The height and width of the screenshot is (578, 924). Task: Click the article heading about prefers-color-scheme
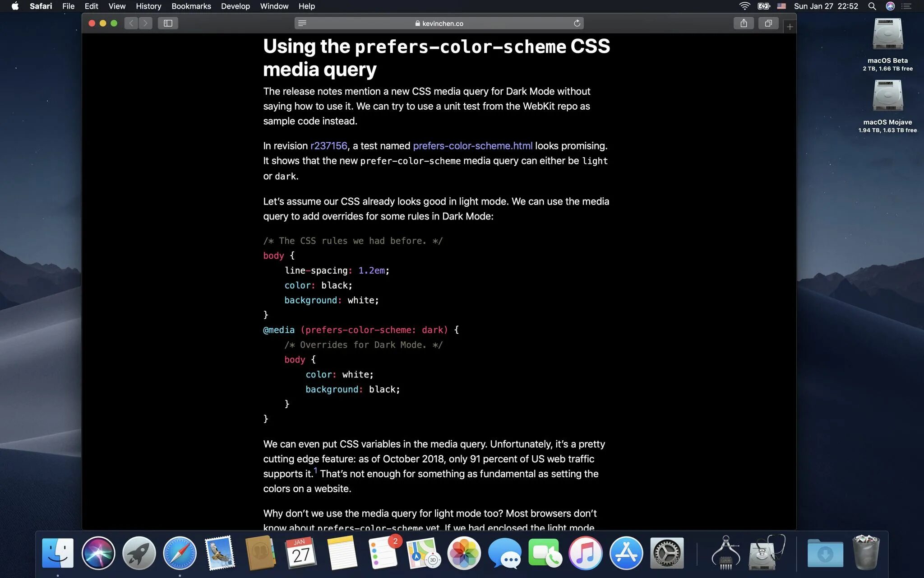436,58
